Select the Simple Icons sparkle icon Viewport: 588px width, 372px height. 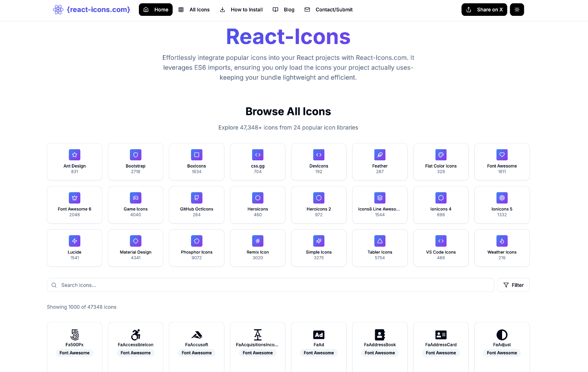[x=319, y=241]
